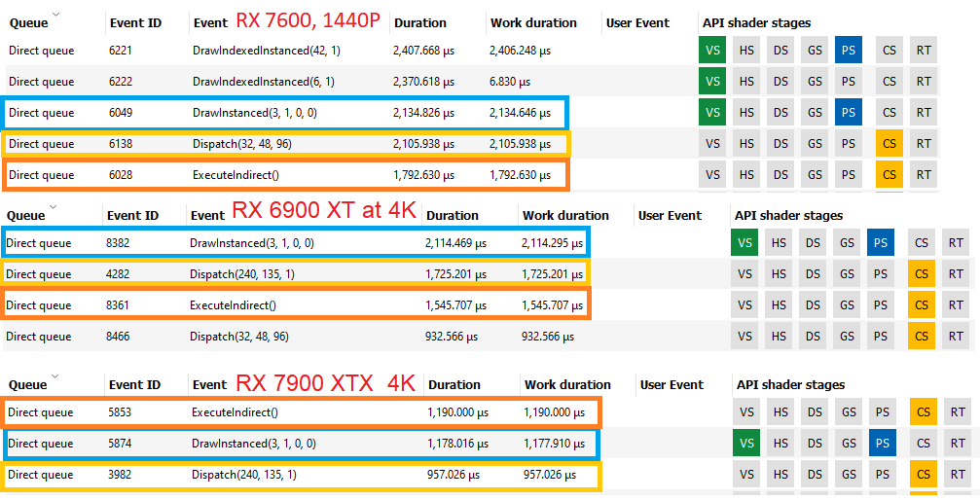
Task: Click Duration header in RX 7600 table
Action: point(420,23)
